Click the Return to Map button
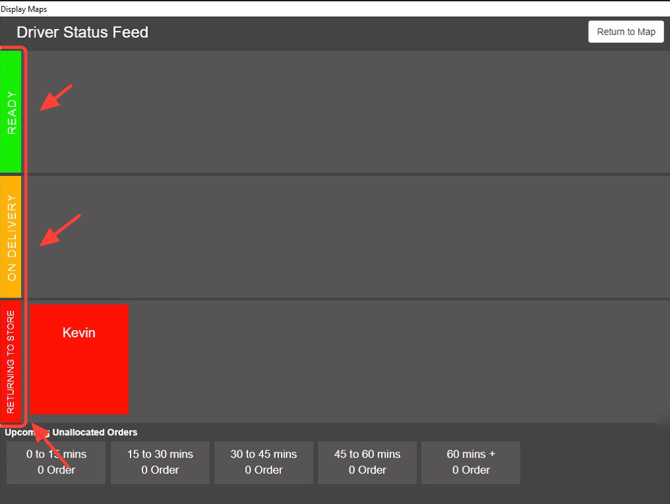The width and height of the screenshot is (670, 504). 626,32
